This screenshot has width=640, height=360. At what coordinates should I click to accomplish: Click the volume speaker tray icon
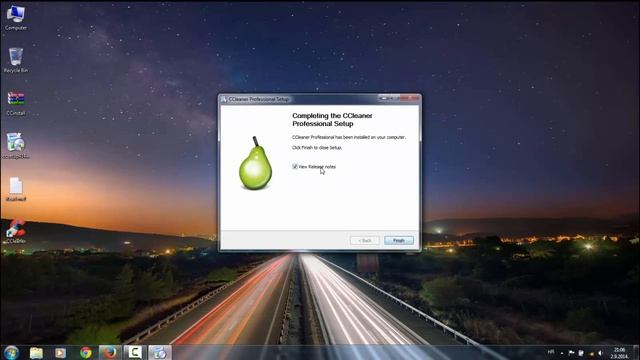pos(600,353)
